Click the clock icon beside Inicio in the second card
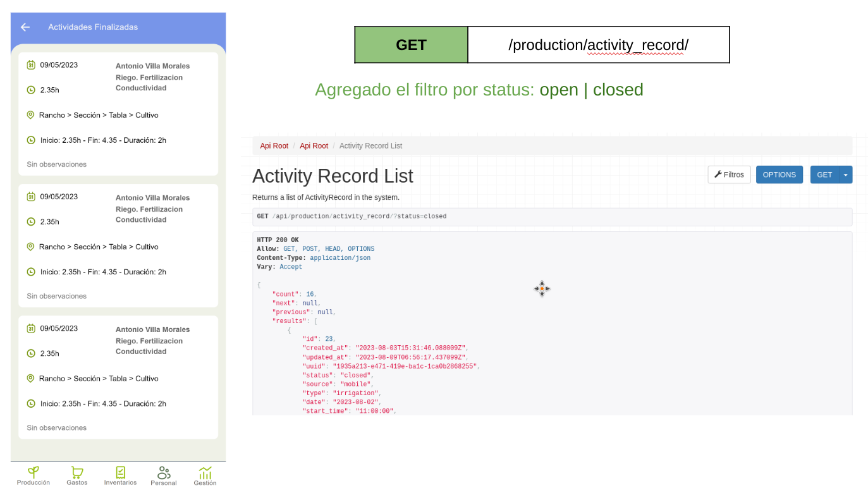This screenshot has width=868, height=502. (31, 272)
